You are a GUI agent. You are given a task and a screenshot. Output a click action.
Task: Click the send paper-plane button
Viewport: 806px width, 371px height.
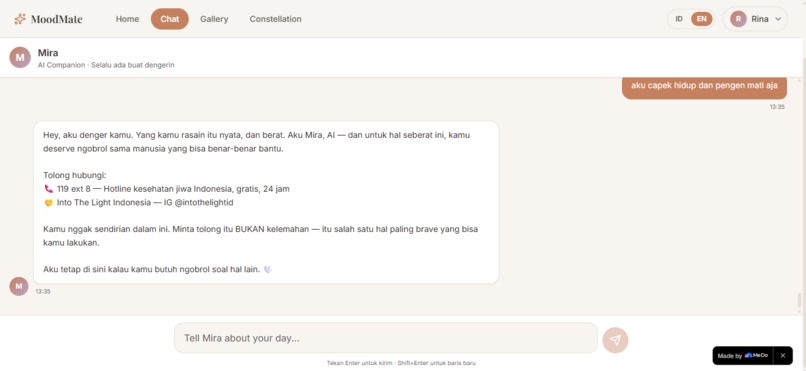pos(615,340)
